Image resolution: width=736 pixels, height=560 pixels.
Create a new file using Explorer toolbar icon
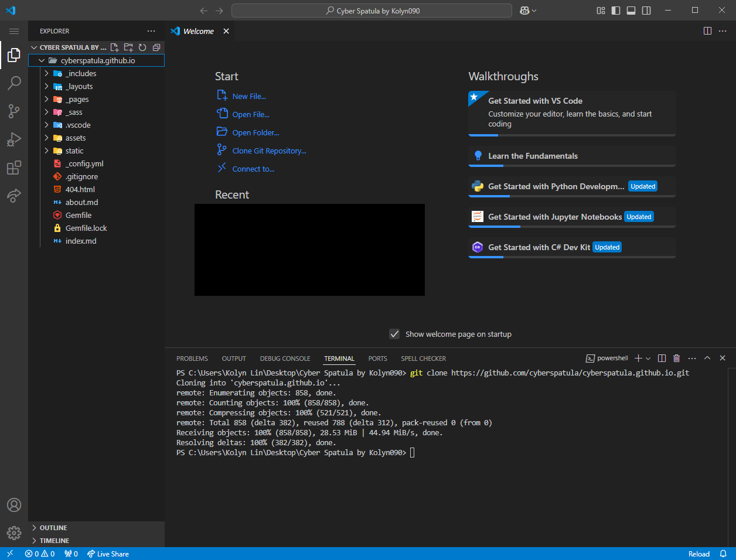click(x=114, y=47)
